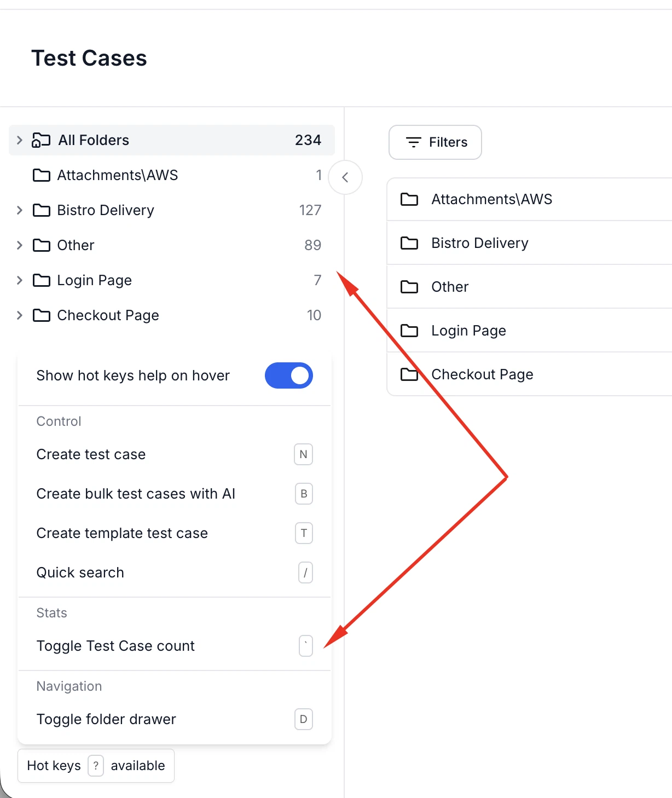Expand the Checkout Page folder in sidebar

tap(20, 315)
